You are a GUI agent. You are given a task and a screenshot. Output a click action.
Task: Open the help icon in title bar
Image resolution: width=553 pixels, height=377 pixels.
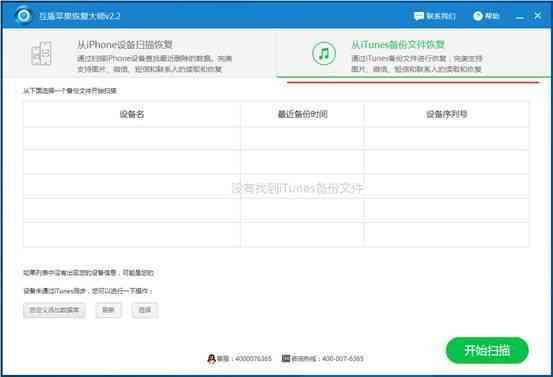(478, 16)
